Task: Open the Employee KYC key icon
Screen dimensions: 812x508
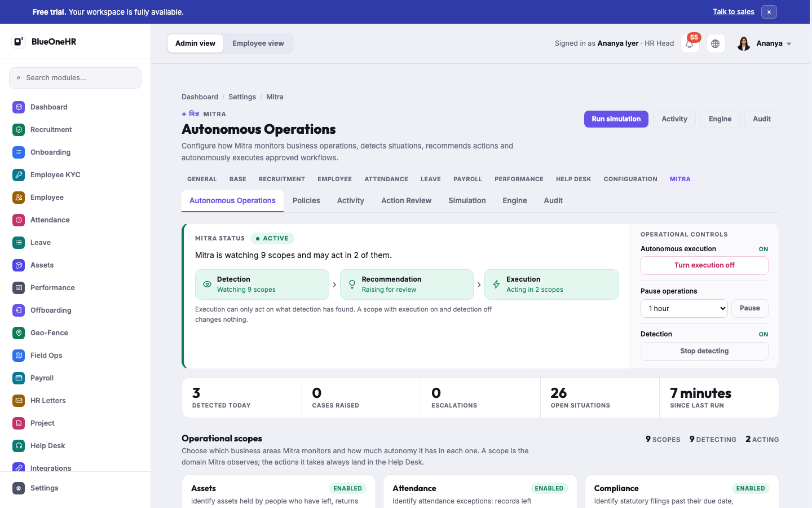Action: (x=19, y=175)
